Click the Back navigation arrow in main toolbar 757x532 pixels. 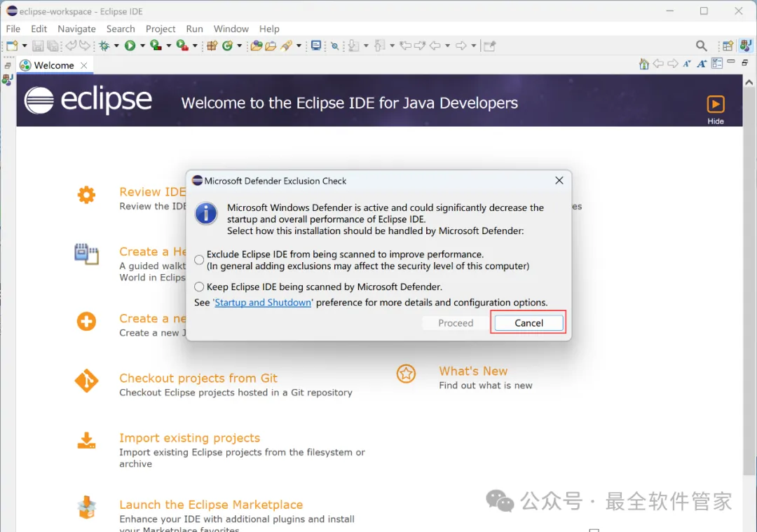click(435, 46)
